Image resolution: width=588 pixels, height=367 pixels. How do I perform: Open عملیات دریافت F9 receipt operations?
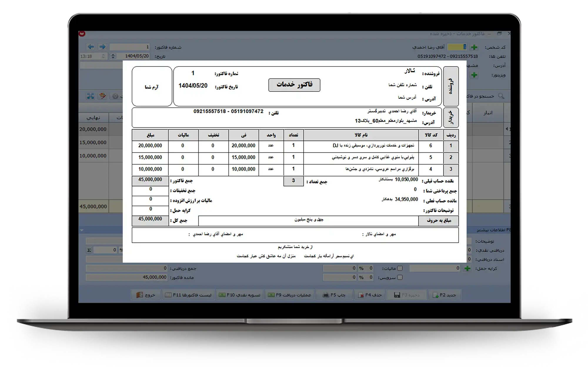(x=290, y=295)
